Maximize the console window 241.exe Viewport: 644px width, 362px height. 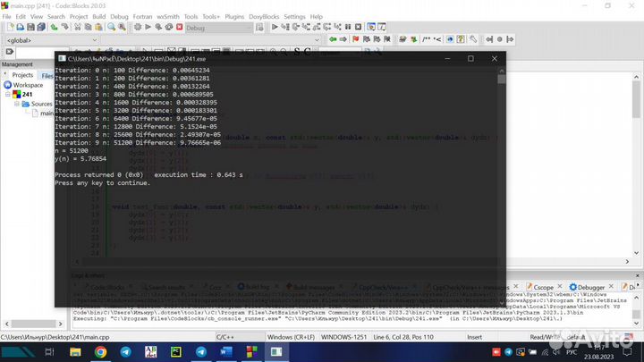pyautogui.click(x=470, y=58)
